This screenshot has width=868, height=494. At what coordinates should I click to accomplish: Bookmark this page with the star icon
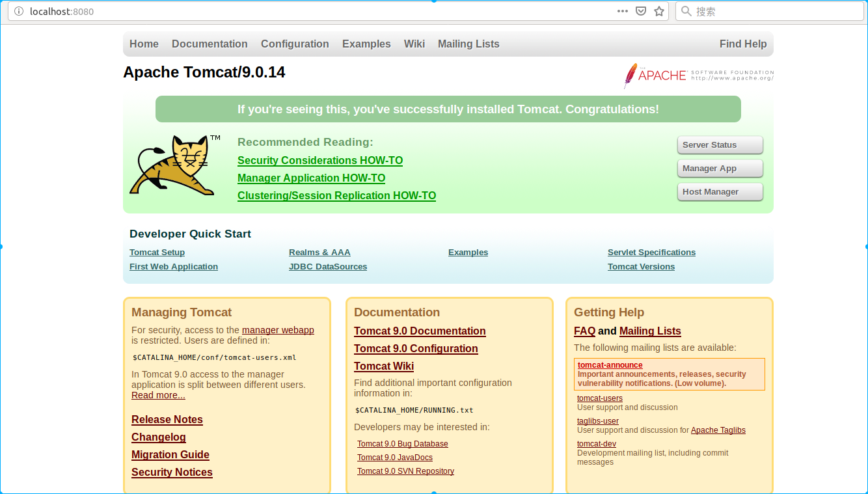659,11
